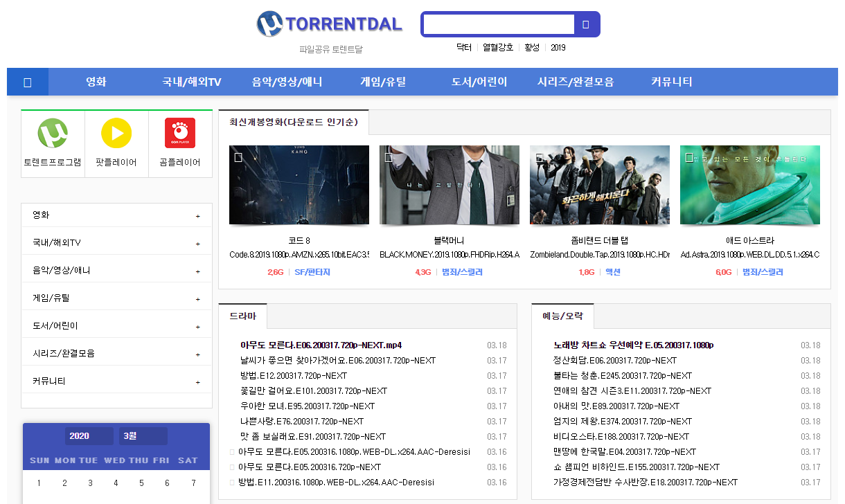Click the BLACK.MONEY.2019 file name
Image resolution: width=845 pixels, height=504 pixels.
(x=450, y=255)
